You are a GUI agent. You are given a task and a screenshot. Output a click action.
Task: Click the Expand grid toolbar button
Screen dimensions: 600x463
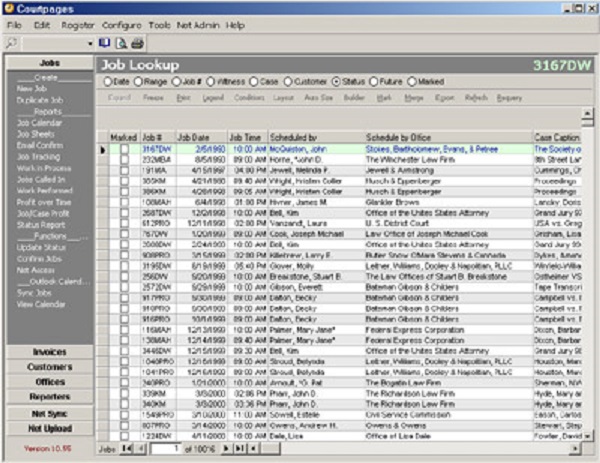pos(119,98)
